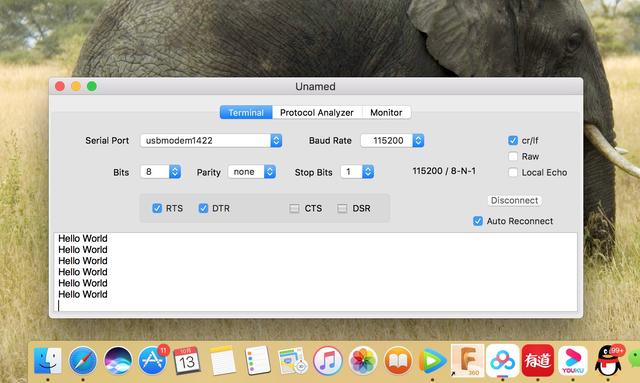Close the Unamed window with red button
The image size is (640, 383).
(60, 86)
